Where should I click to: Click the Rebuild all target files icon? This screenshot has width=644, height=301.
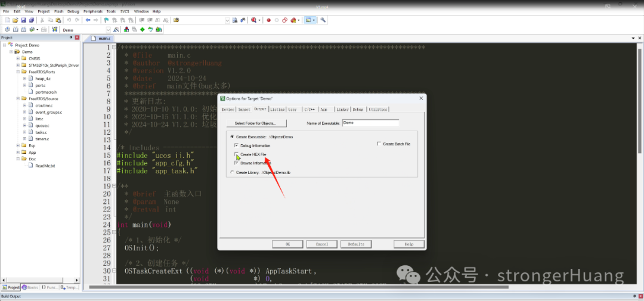(x=23, y=30)
